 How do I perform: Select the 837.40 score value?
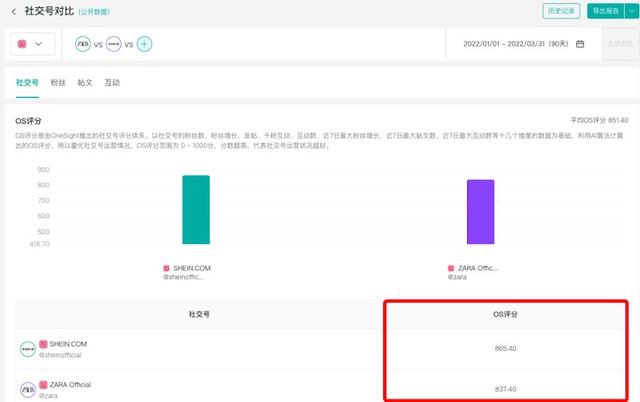[505, 389]
